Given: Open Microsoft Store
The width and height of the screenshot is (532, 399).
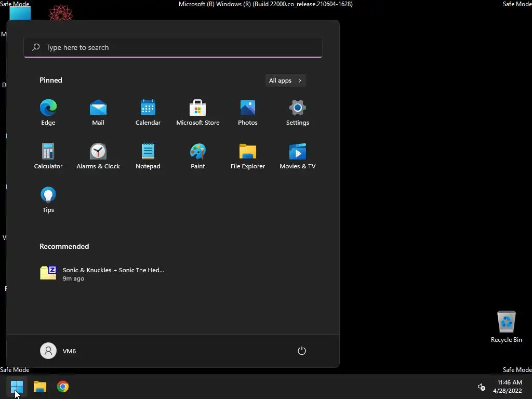Looking at the screenshot, I should point(198,113).
